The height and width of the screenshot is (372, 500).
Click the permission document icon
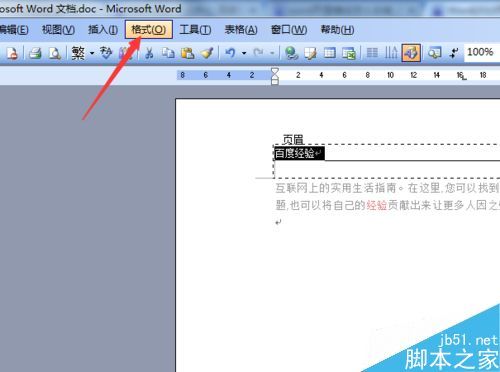pos(12,53)
